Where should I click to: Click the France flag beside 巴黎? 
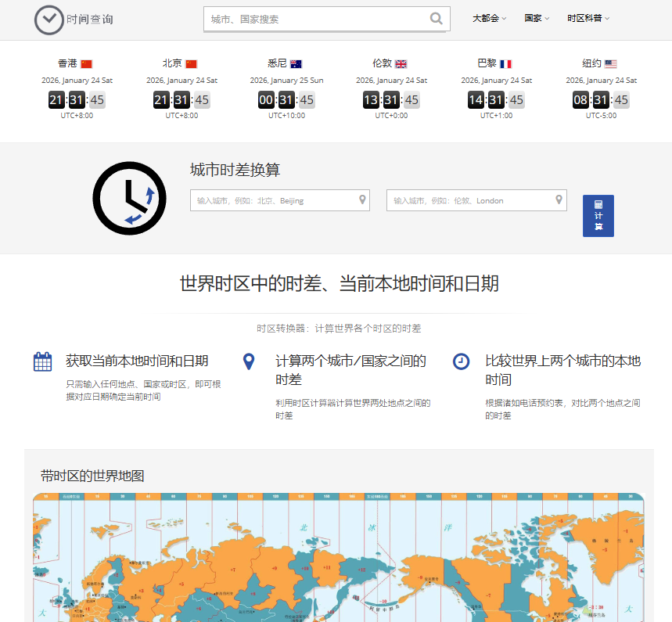(506, 64)
